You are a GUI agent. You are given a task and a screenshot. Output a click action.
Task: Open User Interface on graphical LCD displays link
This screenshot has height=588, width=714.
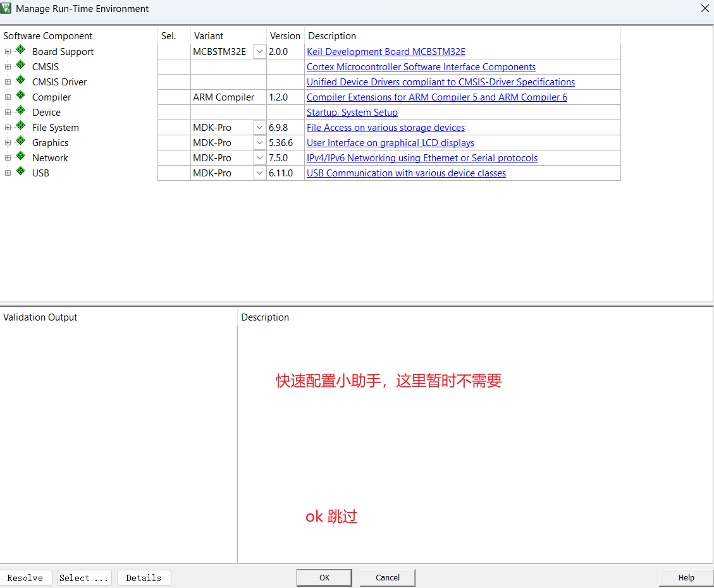(390, 143)
